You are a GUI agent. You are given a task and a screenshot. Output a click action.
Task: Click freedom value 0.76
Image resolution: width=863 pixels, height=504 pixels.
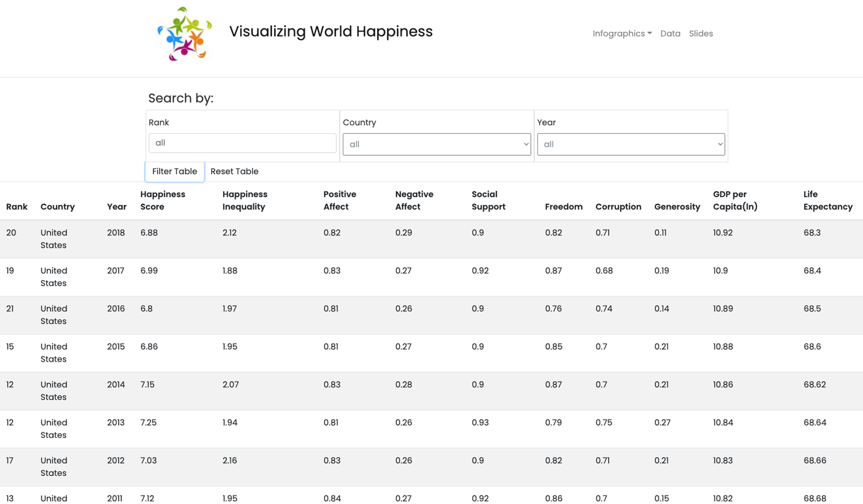tap(553, 308)
